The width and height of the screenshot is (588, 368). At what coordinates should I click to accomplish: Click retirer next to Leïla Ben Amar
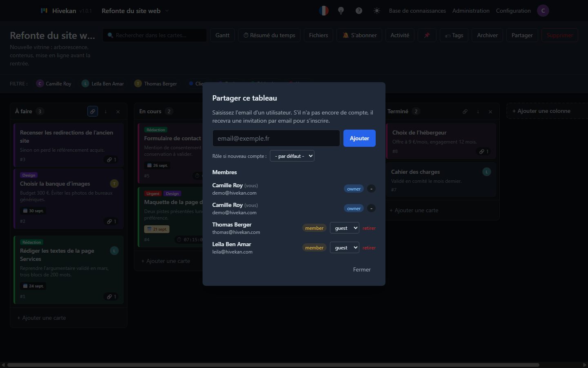(x=369, y=248)
